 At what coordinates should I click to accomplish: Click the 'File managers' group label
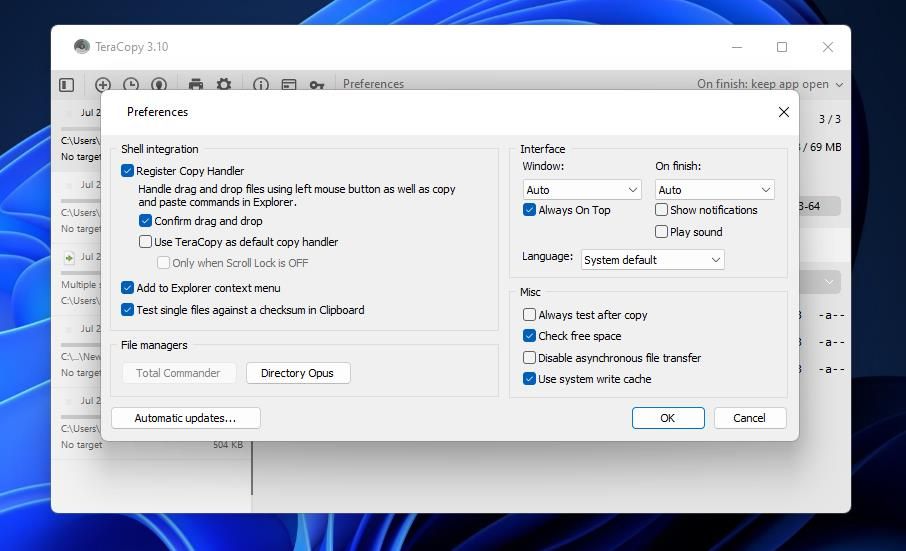tap(154, 345)
